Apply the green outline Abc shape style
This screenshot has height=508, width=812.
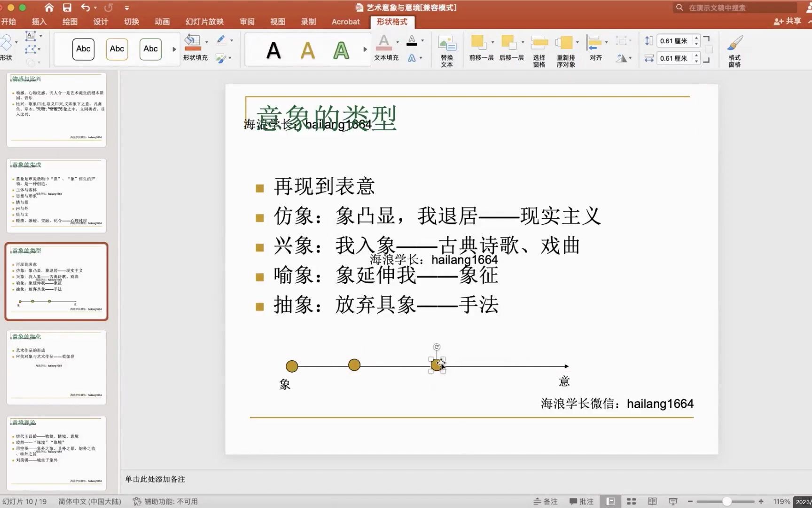pyautogui.click(x=150, y=49)
